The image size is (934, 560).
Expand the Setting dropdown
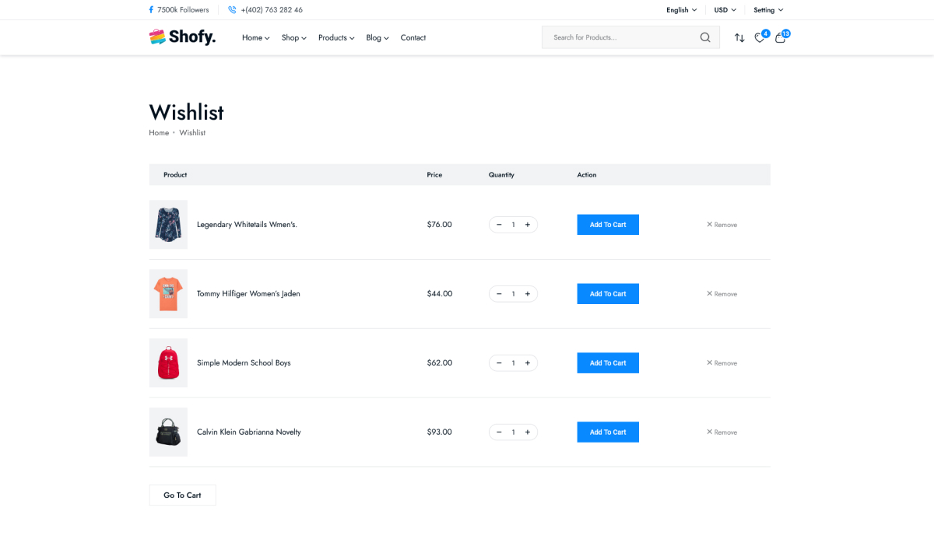pos(768,10)
